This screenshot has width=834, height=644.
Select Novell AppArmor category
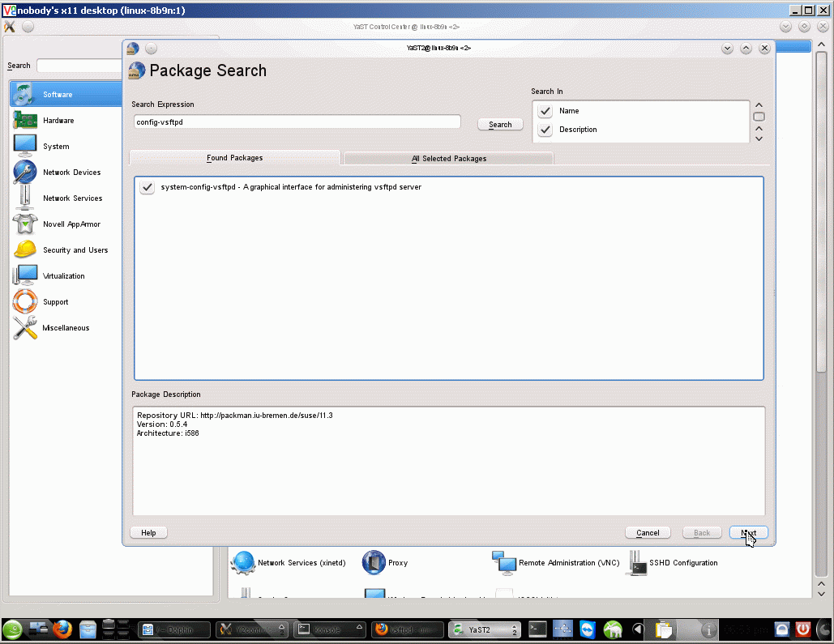pyautogui.click(x=71, y=224)
